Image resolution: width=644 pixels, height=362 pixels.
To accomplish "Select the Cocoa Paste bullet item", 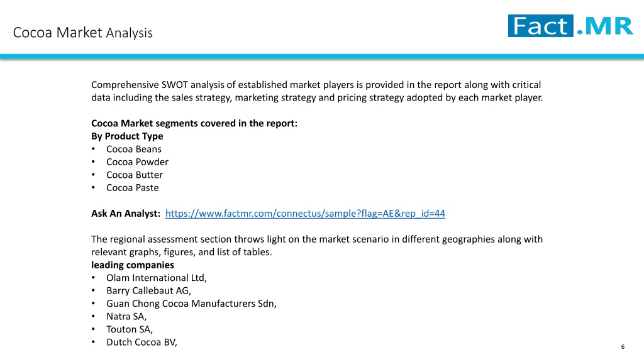I will point(132,187).
